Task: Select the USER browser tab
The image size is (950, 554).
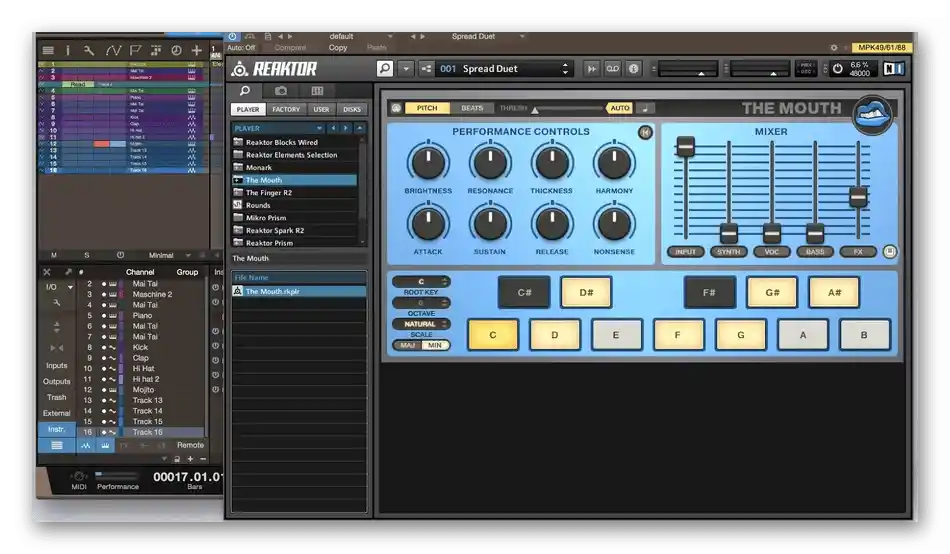Action: [321, 109]
